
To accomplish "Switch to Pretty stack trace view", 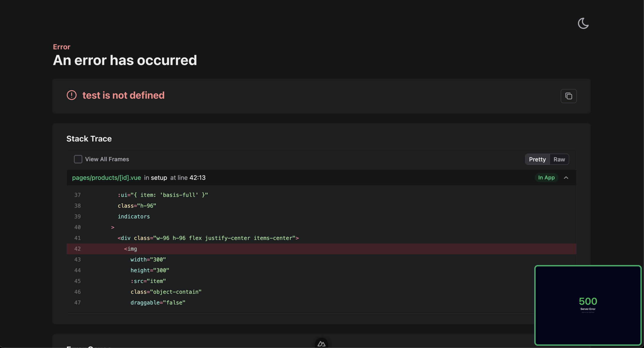I will click(x=537, y=159).
